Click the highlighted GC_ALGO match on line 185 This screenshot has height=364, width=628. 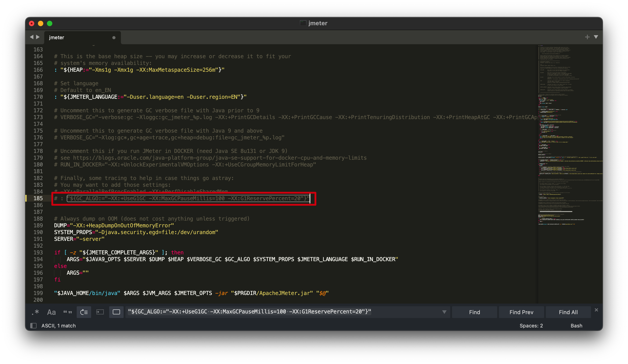tap(188, 198)
